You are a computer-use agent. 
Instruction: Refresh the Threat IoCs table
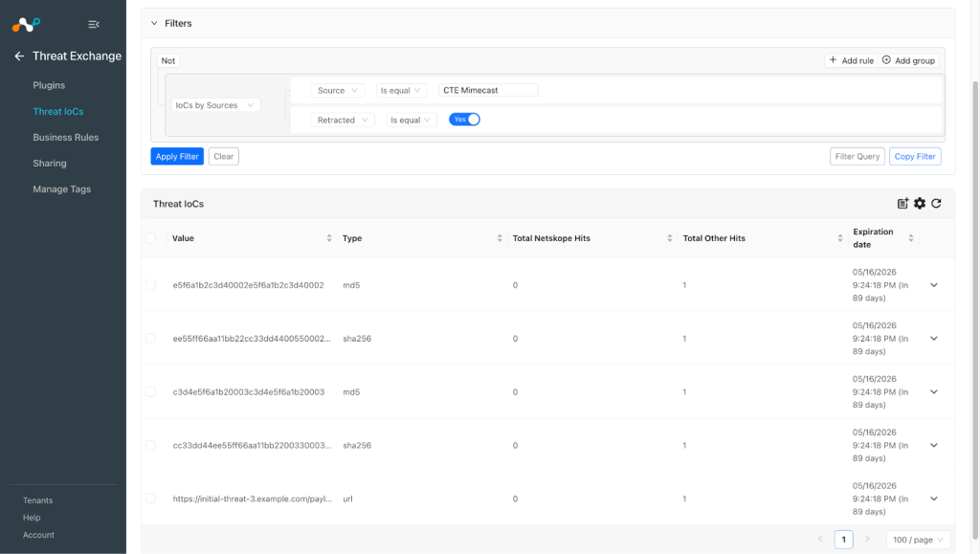coord(936,204)
